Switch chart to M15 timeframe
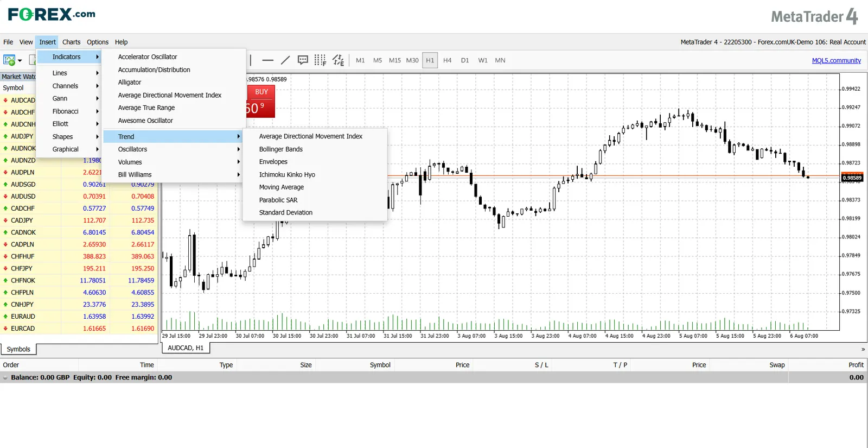 (x=395, y=60)
